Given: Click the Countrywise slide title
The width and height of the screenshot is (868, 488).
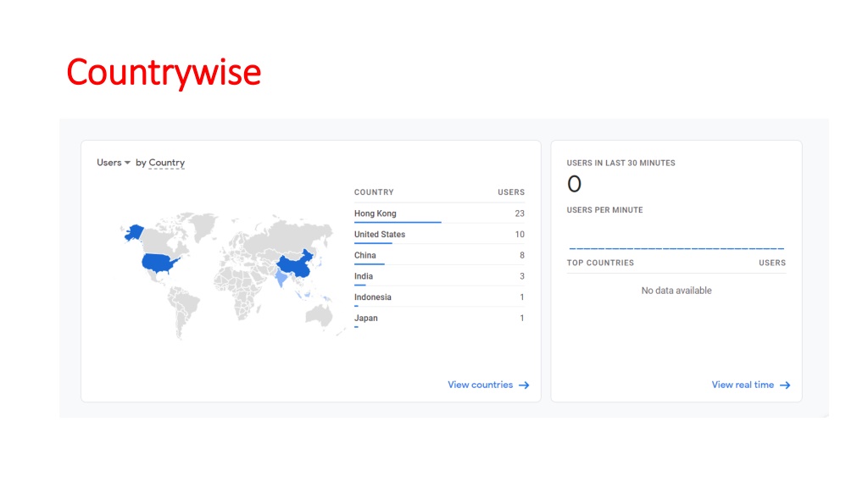Looking at the screenshot, I should (164, 73).
